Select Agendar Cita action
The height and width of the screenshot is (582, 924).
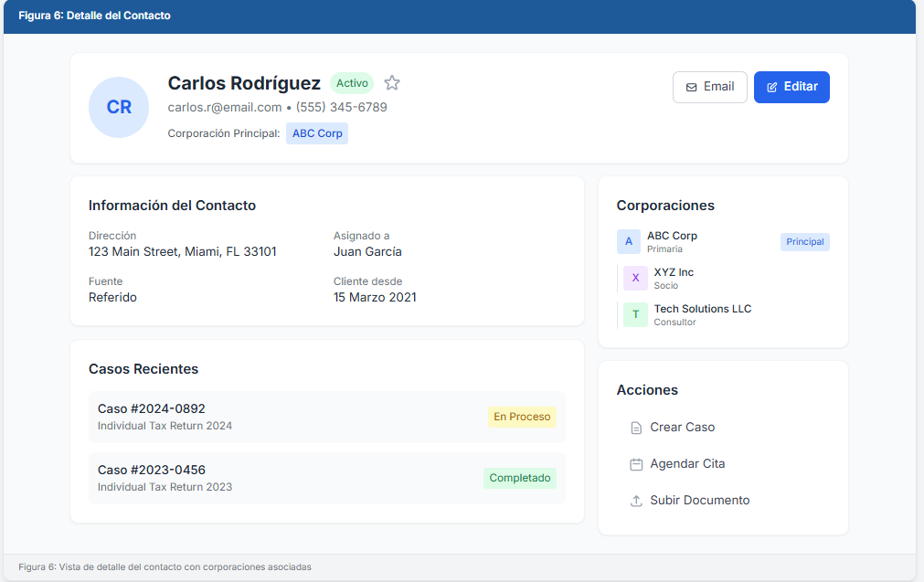tap(687, 463)
